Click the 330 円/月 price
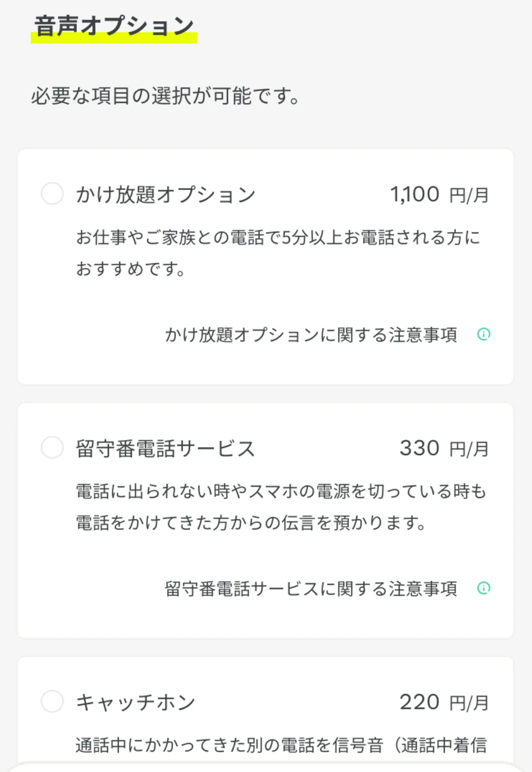This screenshot has height=772, width=532. tap(444, 448)
